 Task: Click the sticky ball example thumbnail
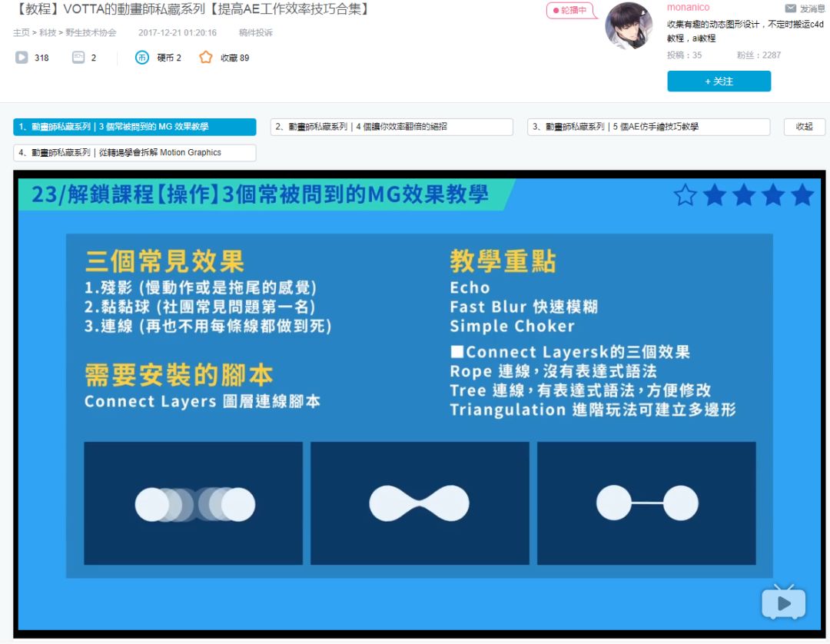coord(420,503)
